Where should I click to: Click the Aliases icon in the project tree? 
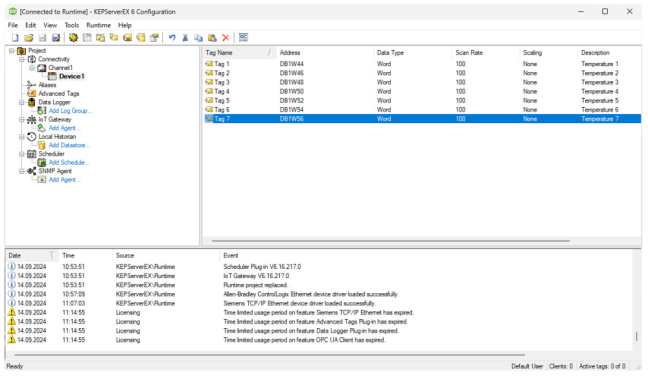31,85
